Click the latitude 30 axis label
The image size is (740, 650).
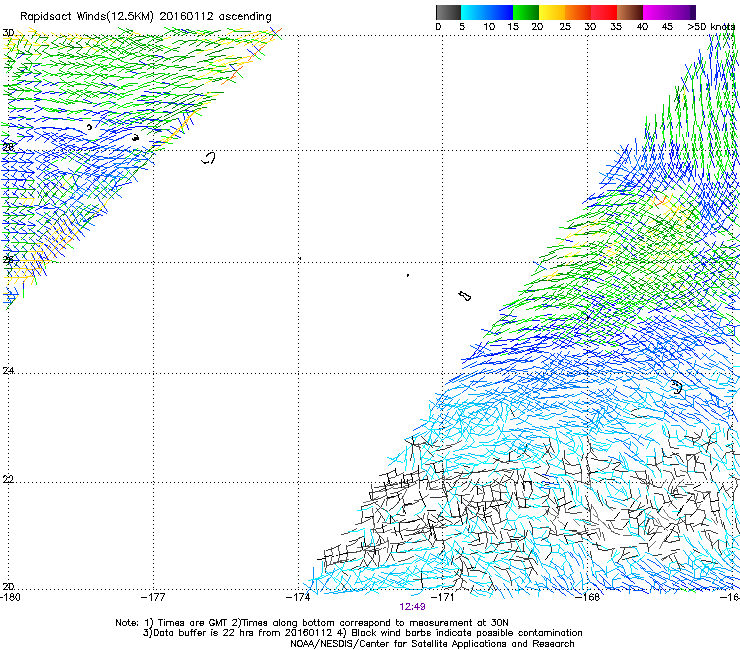(8, 33)
